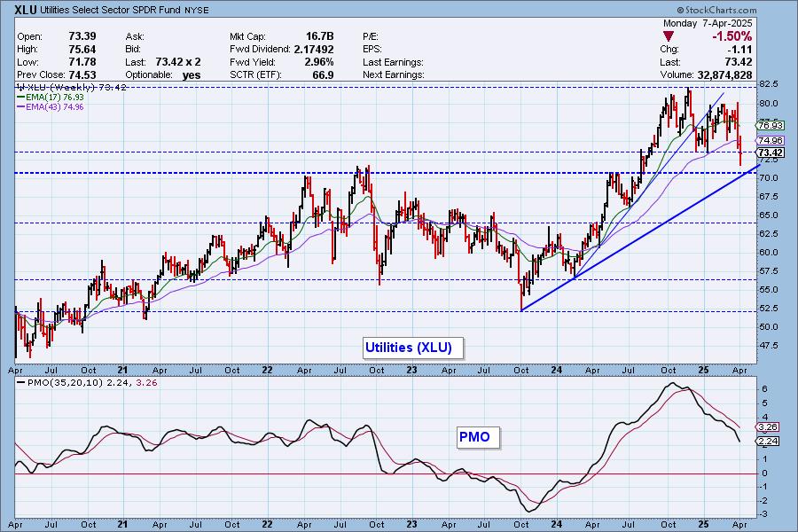Screen dimensions: 798x532
Task: Click the High value 75.64
Action: [x=82, y=50]
